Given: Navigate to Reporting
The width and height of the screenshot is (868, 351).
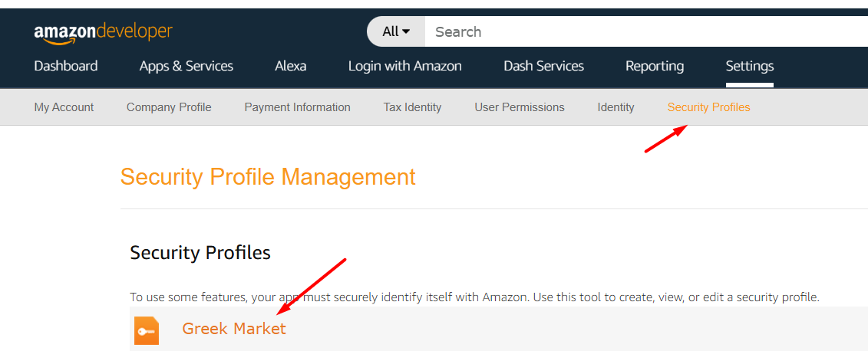Looking at the screenshot, I should pos(655,66).
